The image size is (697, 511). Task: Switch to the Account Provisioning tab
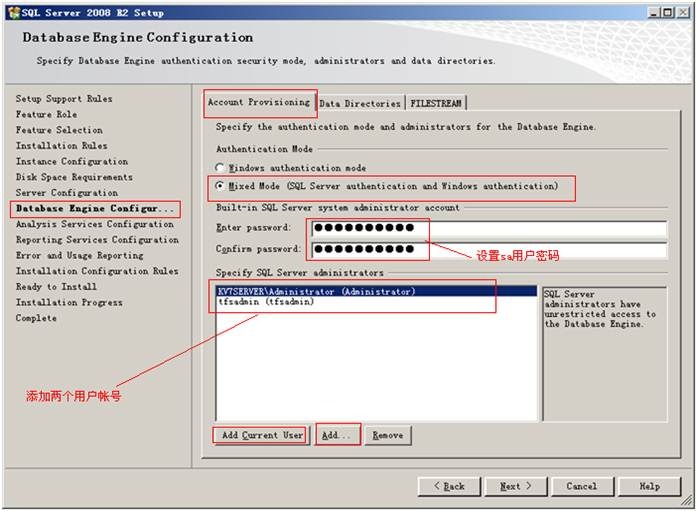tap(259, 102)
